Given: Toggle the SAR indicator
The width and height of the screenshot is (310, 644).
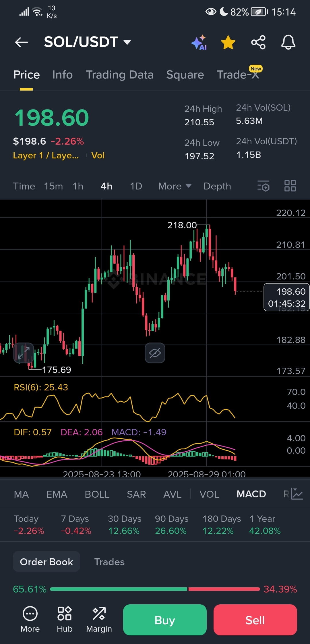Looking at the screenshot, I should point(136,494).
